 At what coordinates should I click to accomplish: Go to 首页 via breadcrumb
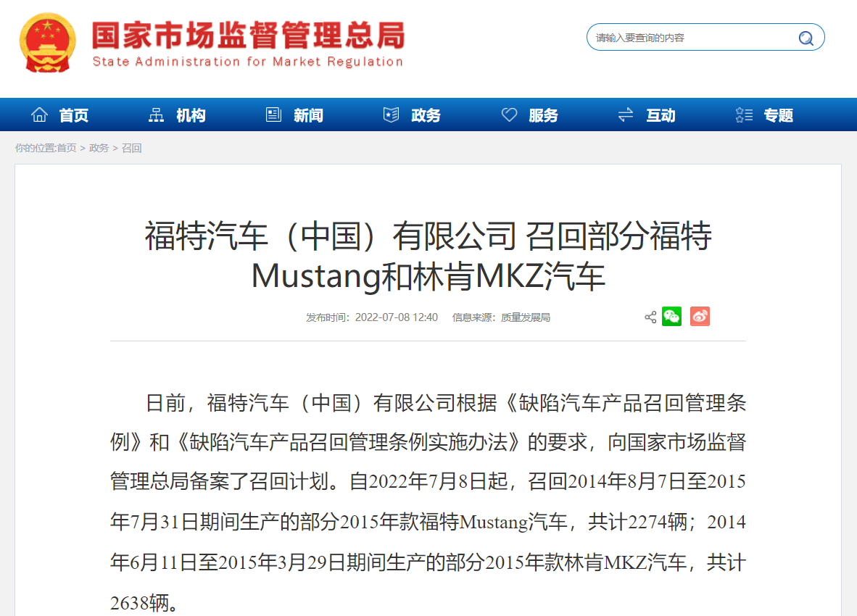point(66,148)
